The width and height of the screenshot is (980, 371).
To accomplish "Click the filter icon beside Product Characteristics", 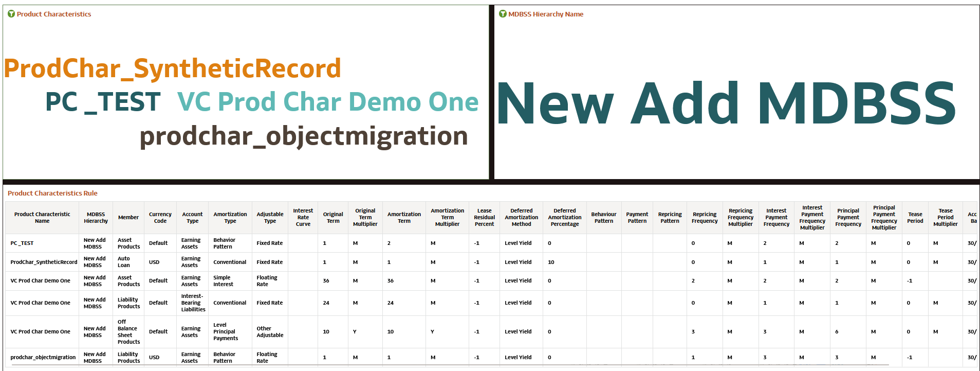I will click(x=11, y=14).
